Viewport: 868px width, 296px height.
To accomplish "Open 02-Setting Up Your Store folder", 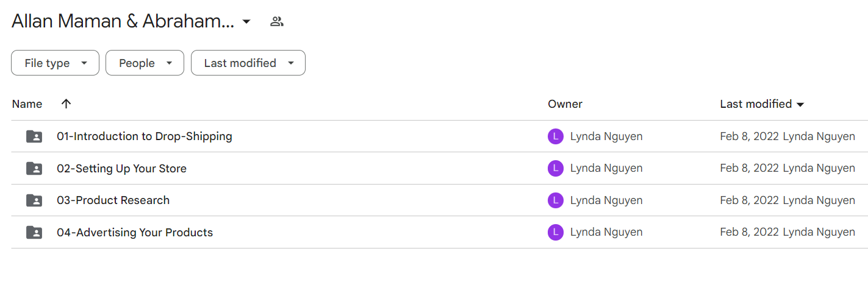I will (x=121, y=169).
